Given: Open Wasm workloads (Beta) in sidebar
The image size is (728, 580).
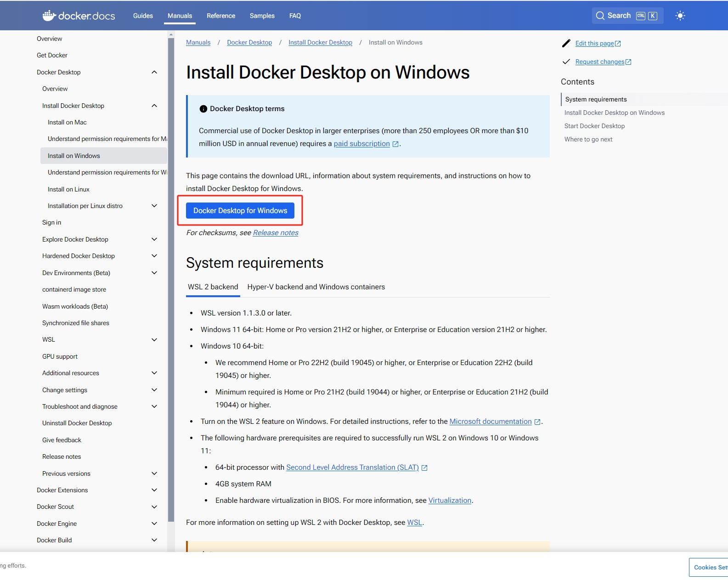Looking at the screenshot, I should (75, 306).
